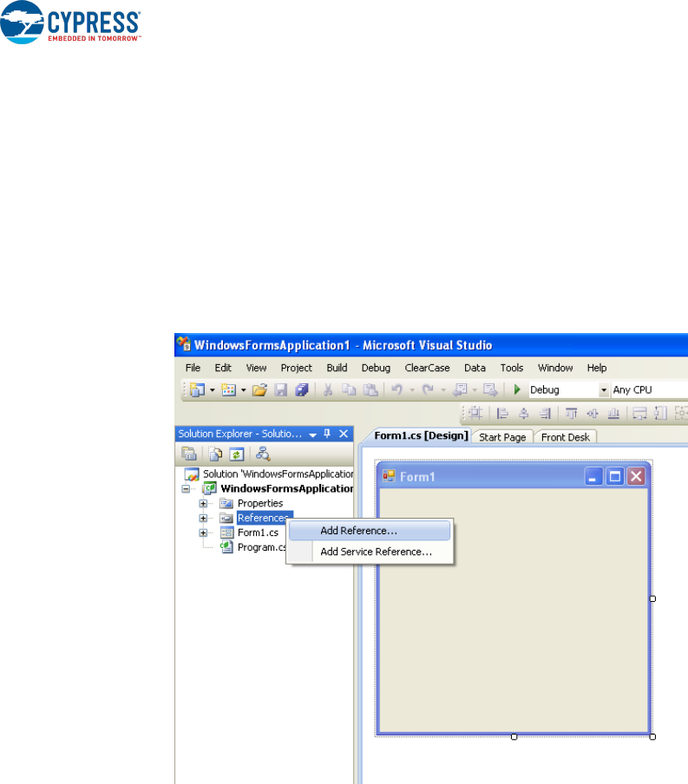Choose Add Reference... from context menu

coord(370,531)
